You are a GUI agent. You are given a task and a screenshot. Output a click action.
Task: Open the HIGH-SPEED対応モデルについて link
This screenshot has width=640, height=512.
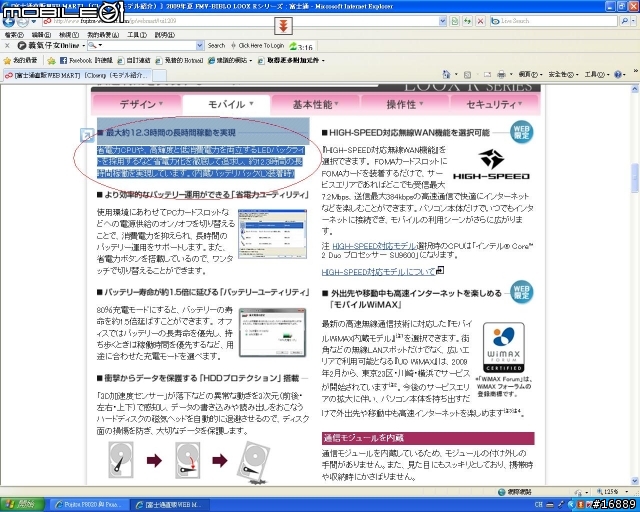378,272
